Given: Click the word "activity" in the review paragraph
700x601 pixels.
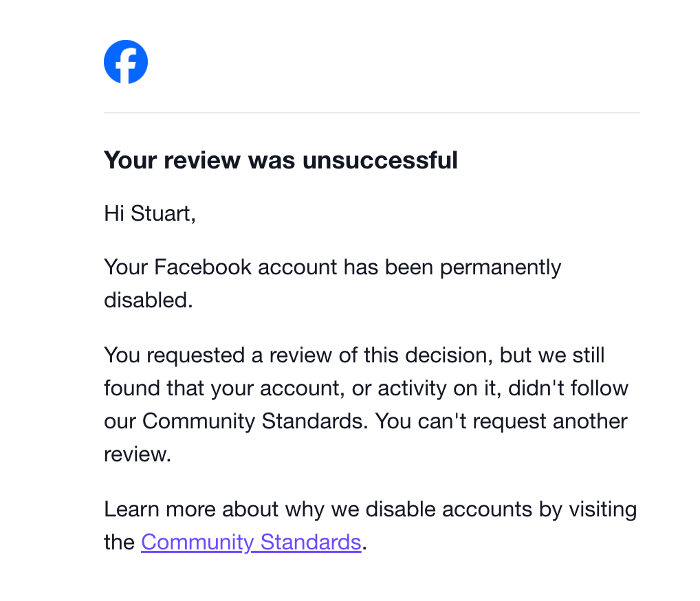Looking at the screenshot, I should pos(413,388).
